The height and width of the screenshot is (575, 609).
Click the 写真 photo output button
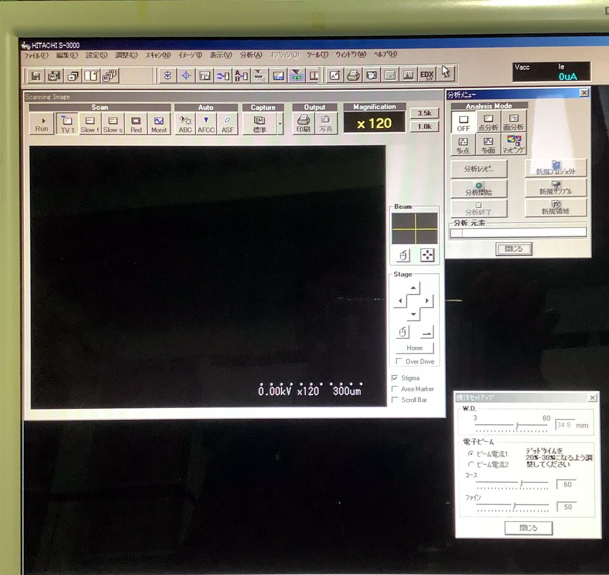325,124
